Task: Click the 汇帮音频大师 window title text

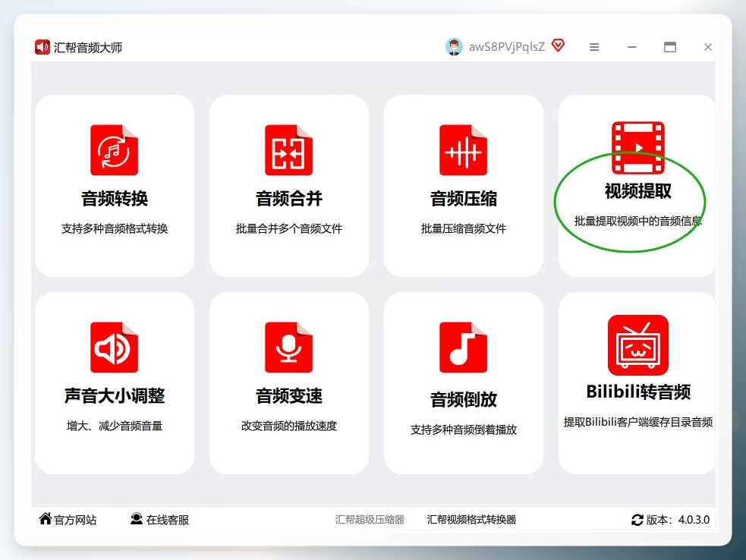Action: [x=87, y=48]
